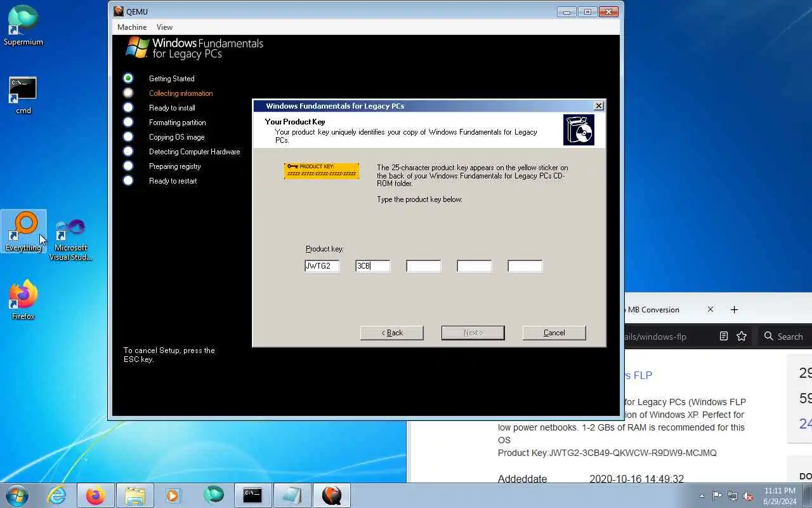Image resolution: width=812 pixels, height=508 pixels.
Task: Open Windows Media Player from the taskbar
Action: click(x=173, y=495)
